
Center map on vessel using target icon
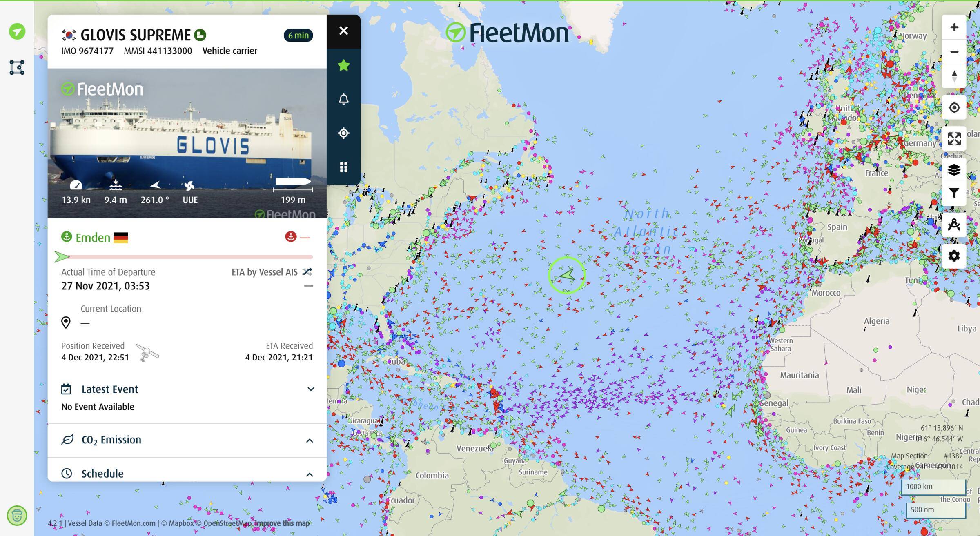tap(343, 133)
